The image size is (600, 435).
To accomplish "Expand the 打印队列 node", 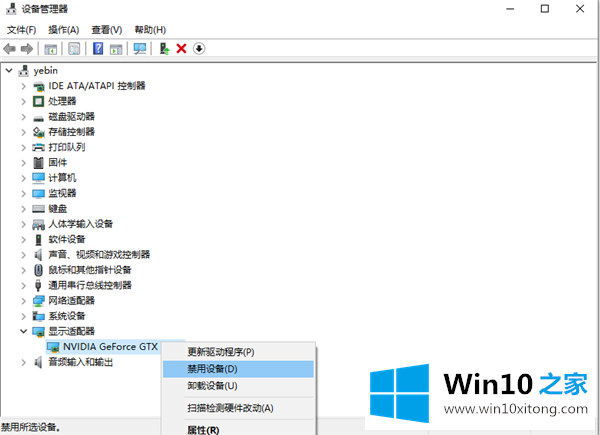I will coord(24,147).
